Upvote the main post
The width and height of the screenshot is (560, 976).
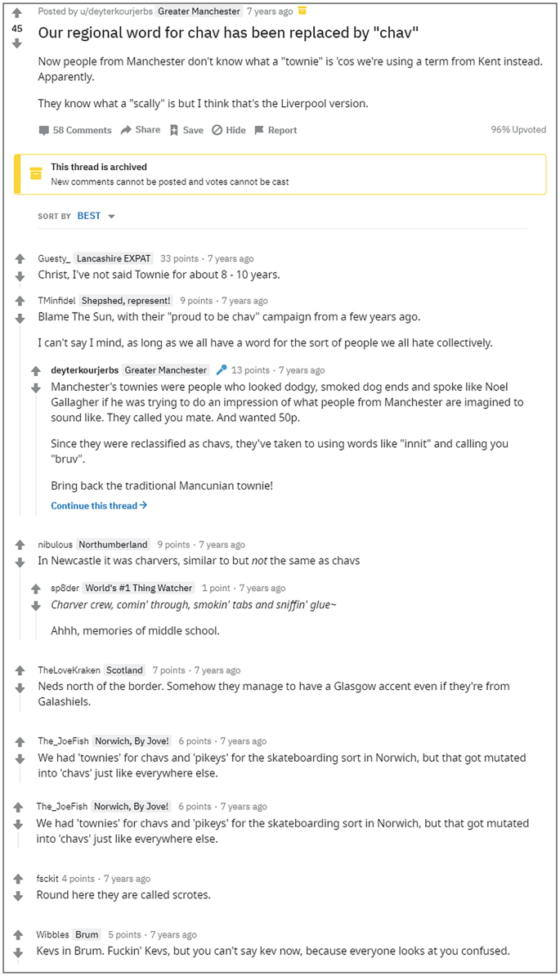17,12
